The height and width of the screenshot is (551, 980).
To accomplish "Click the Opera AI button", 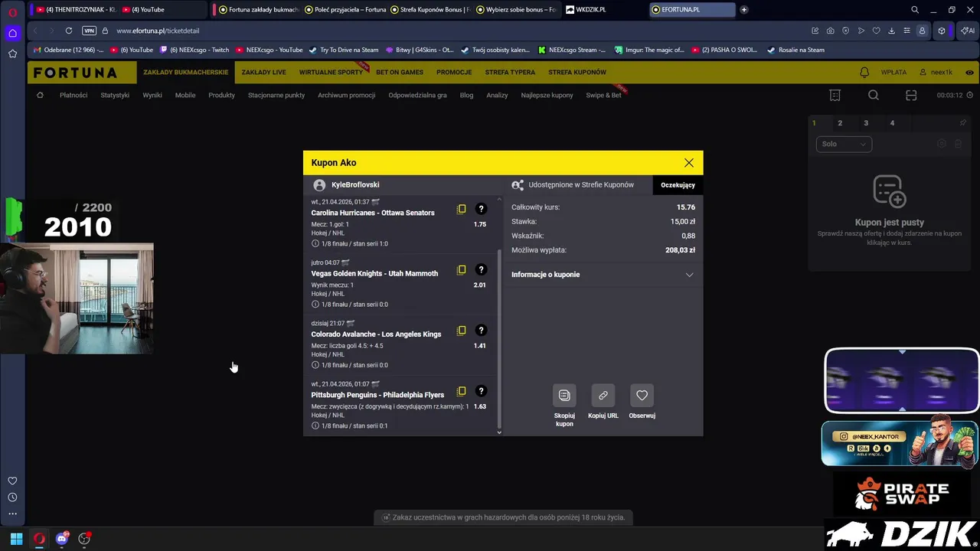I will tap(968, 31).
